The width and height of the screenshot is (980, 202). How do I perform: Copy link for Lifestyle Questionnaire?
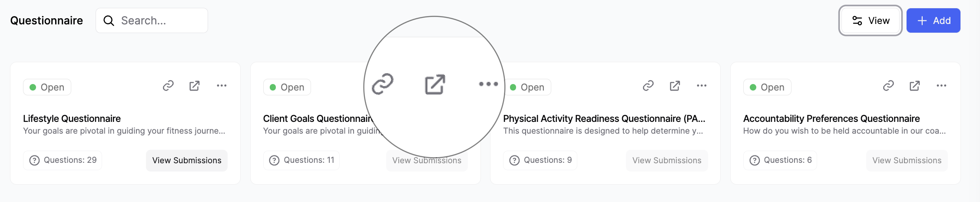coord(168,86)
